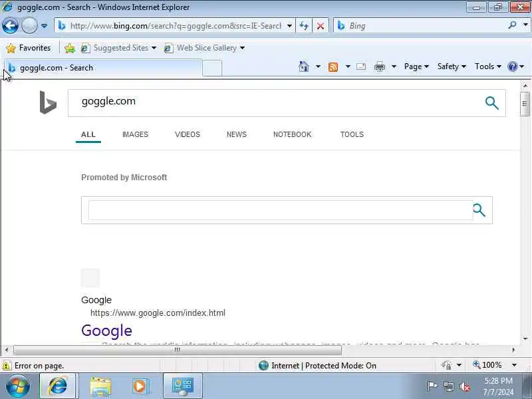The width and height of the screenshot is (532, 399).
Task: Click the Error on page warning icon
Action: pyautogui.click(x=6, y=366)
